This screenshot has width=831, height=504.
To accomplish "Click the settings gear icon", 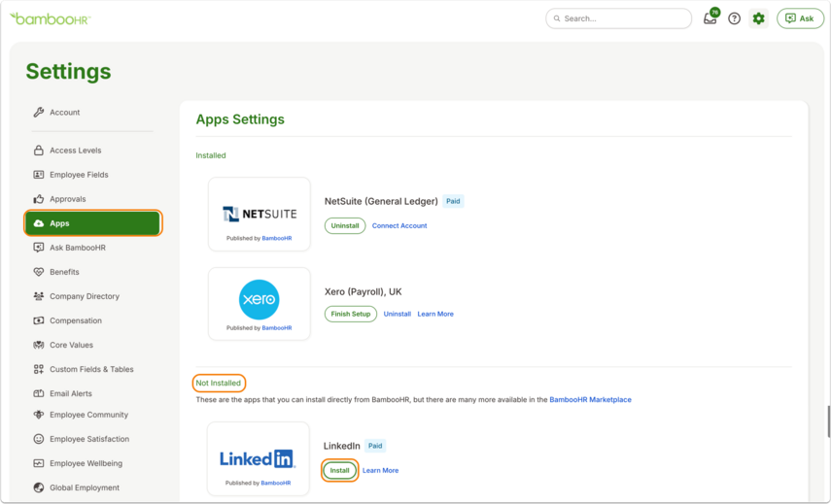I will [758, 18].
